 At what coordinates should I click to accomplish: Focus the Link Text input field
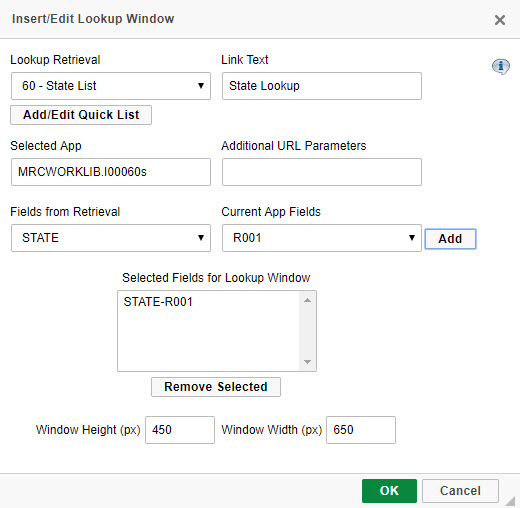[322, 86]
